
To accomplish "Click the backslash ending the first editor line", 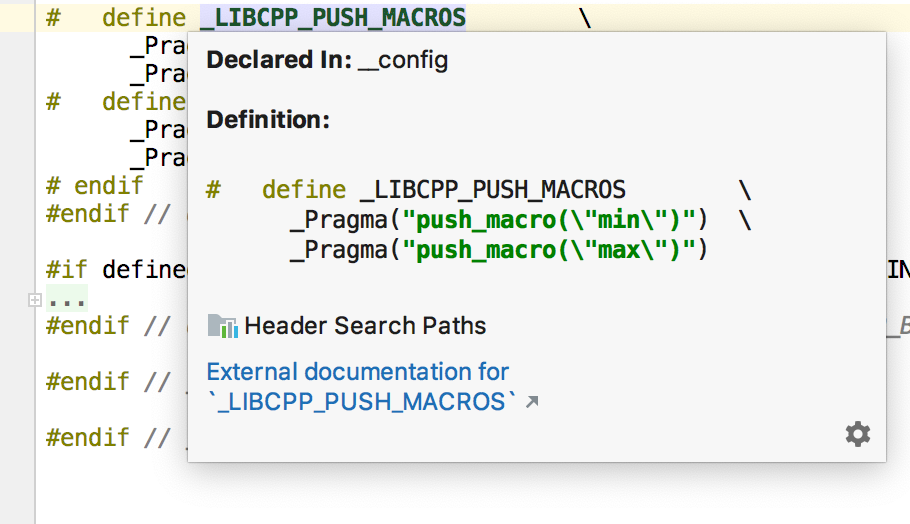I will click(584, 18).
